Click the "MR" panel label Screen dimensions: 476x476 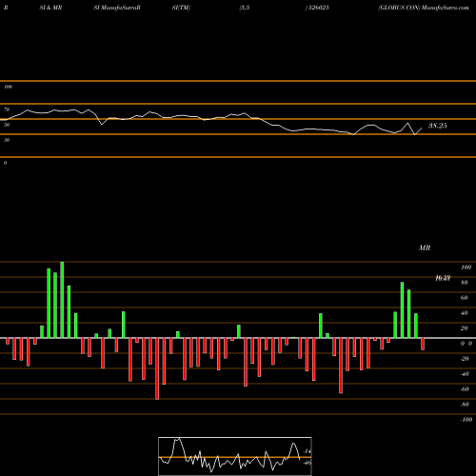pyautogui.click(x=425, y=248)
